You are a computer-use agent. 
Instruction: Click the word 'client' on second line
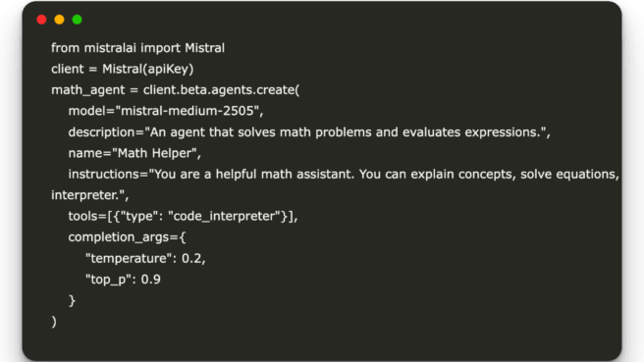[x=68, y=69]
